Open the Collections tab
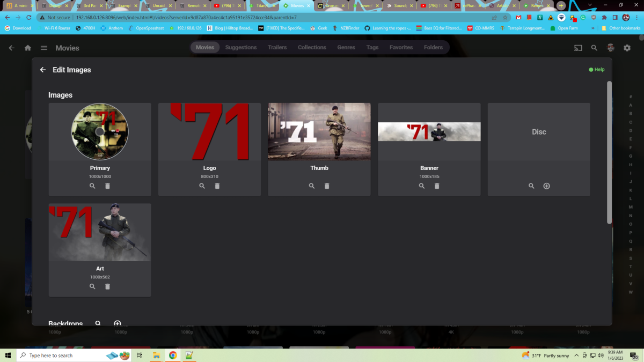This screenshot has height=362, width=644. click(312, 47)
